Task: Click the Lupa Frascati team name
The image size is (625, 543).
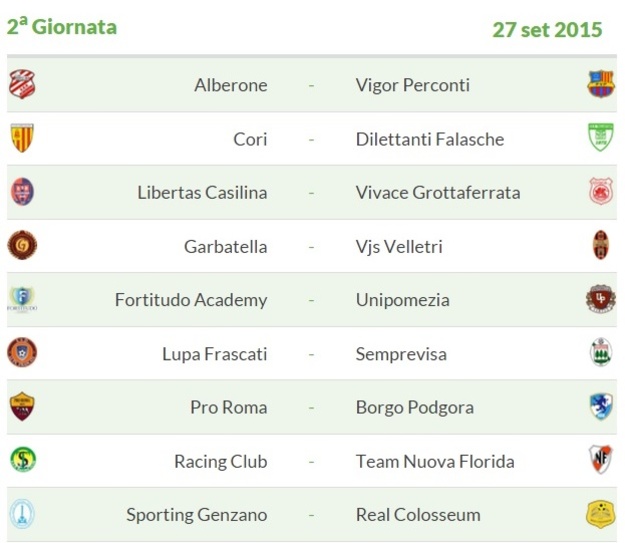Action: 214,354
